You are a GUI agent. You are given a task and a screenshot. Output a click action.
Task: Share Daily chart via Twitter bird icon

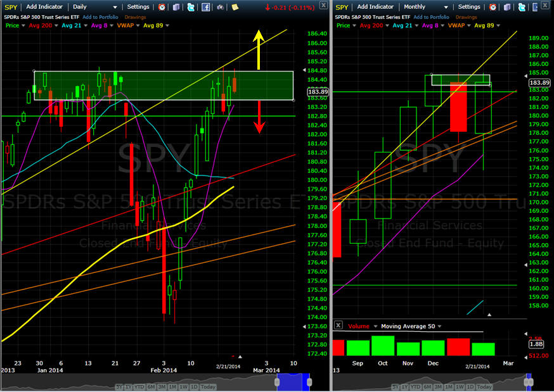click(x=191, y=7)
